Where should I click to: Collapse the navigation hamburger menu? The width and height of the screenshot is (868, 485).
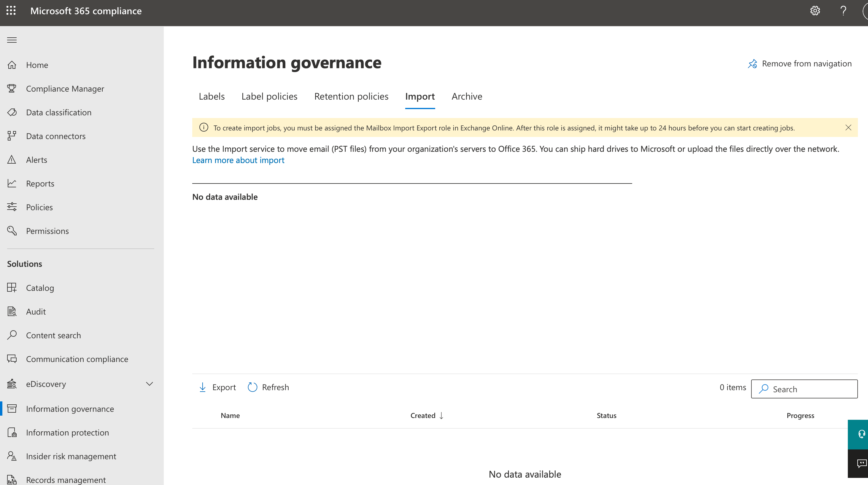[12, 40]
